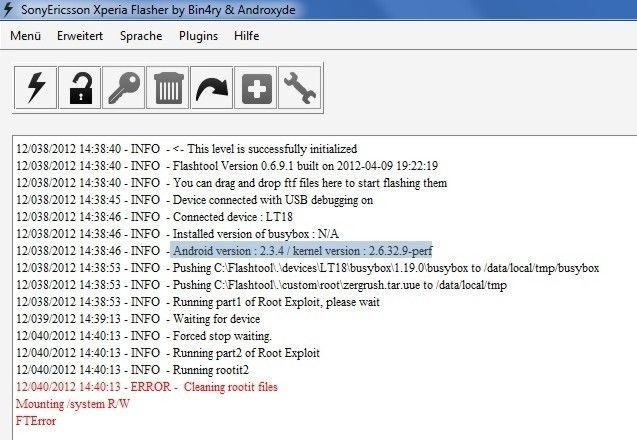Click the 'Connected device : LT18' line
Screen dimensions: 637x440
(x=154, y=217)
